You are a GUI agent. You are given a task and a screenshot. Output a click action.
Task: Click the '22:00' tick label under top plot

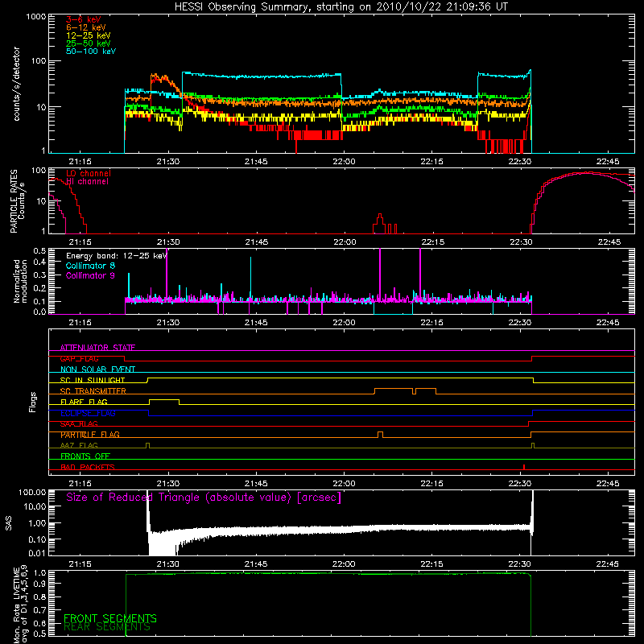[344, 162]
